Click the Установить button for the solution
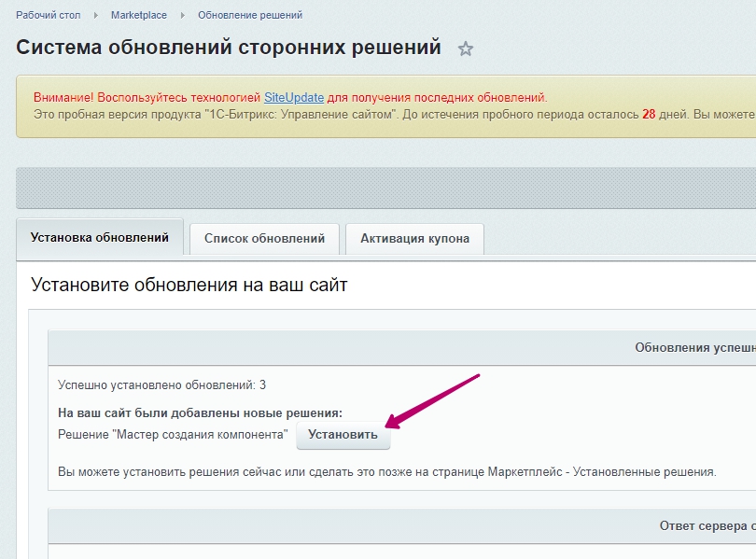Image resolution: width=756 pixels, height=559 pixels. pyautogui.click(x=343, y=435)
